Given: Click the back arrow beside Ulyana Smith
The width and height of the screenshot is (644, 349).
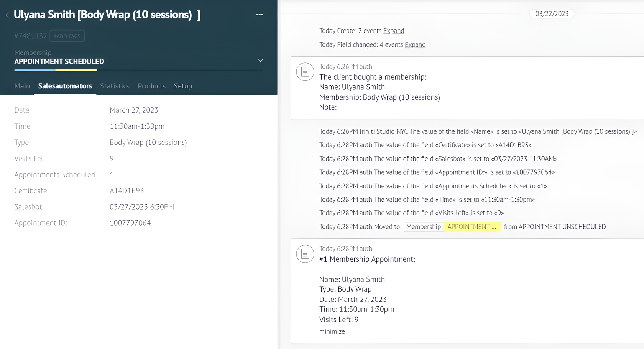Looking at the screenshot, I should tap(7, 15).
